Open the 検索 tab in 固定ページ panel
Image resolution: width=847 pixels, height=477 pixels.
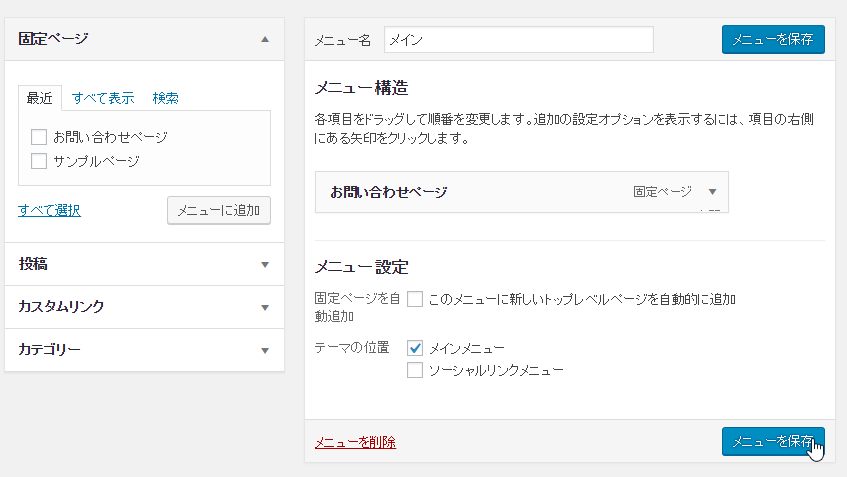point(166,98)
